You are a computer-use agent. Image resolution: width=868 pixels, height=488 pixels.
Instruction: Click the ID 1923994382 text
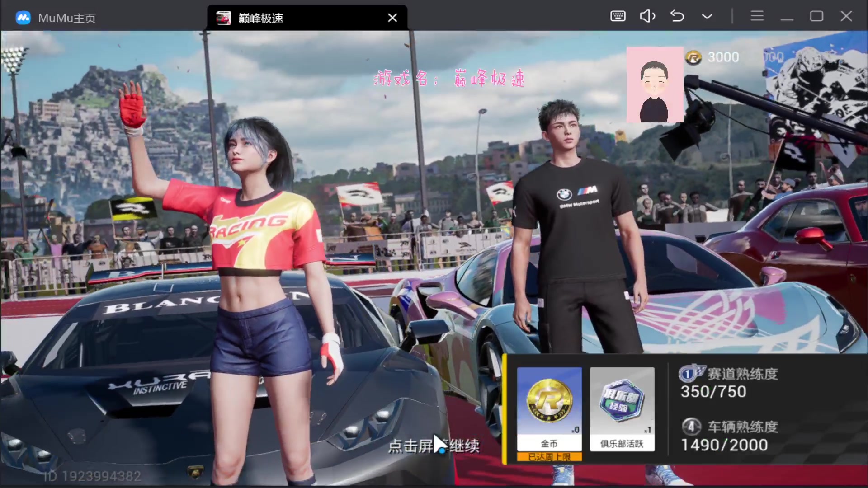[x=92, y=476]
